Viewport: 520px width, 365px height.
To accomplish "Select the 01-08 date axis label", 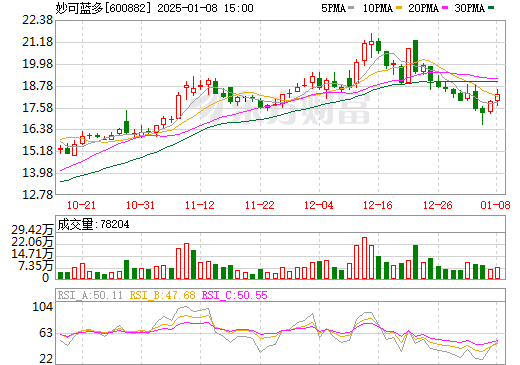I will tap(495, 205).
